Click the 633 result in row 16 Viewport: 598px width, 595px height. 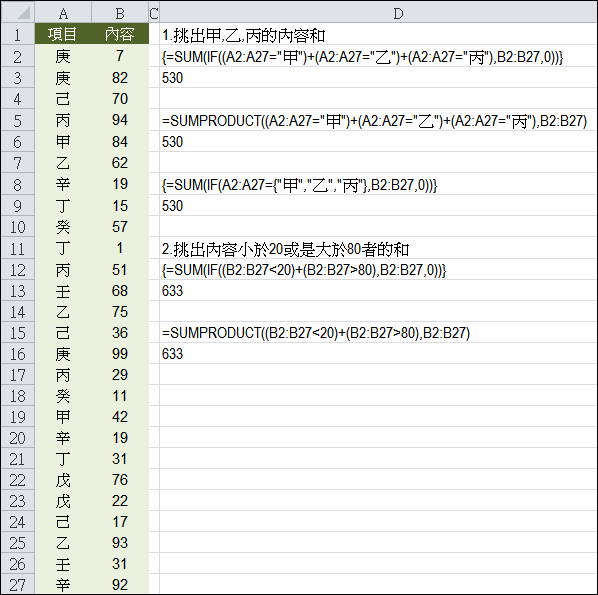(172, 354)
